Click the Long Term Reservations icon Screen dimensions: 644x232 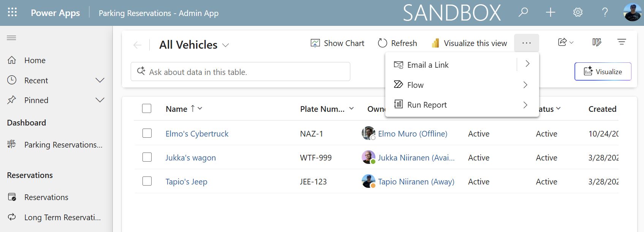pos(12,217)
